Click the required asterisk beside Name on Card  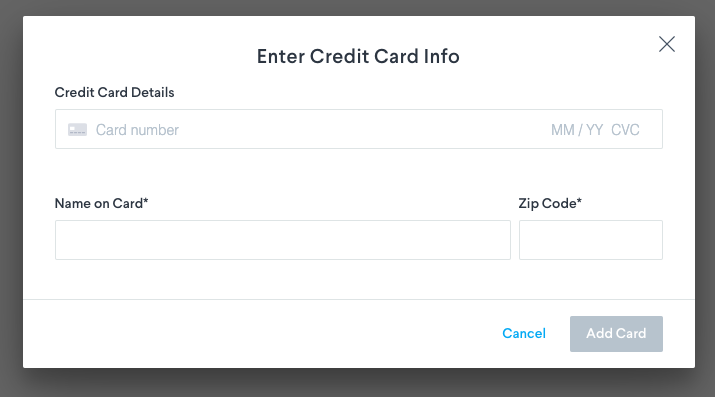146,201
